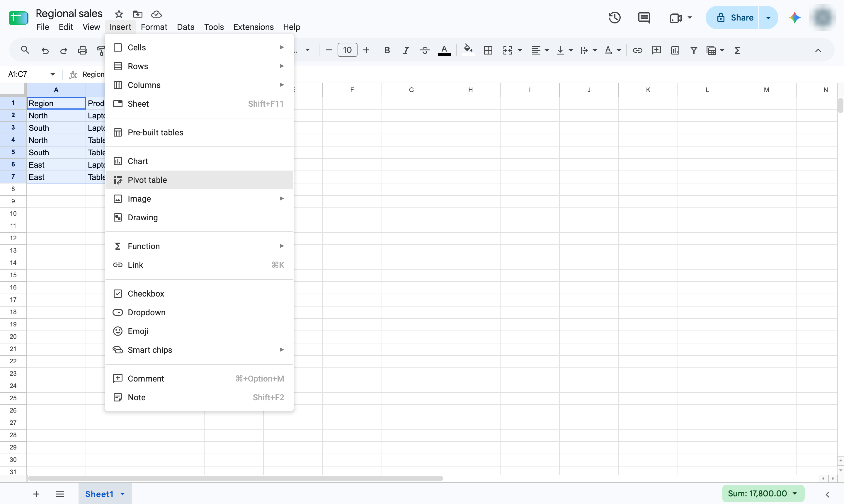The height and width of the screenshot is (504, 844).
Task: Click the move to folder icon
Action: click(x=137, y=14)
